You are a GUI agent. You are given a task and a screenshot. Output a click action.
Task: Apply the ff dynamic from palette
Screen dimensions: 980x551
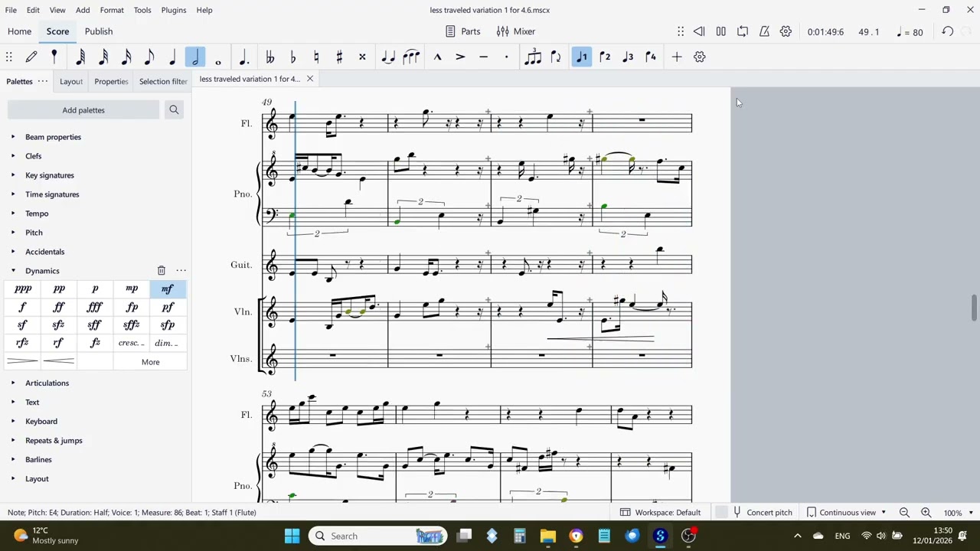[x=59, y=307]
